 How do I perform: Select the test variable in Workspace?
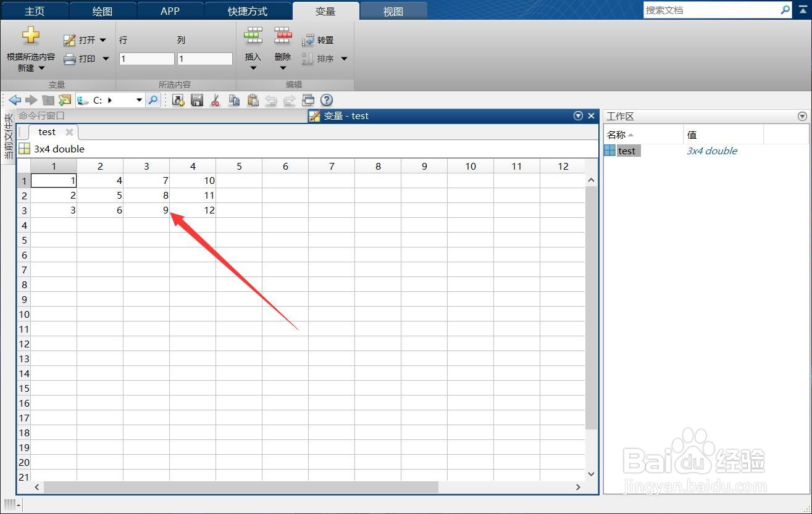coord(627,151)
